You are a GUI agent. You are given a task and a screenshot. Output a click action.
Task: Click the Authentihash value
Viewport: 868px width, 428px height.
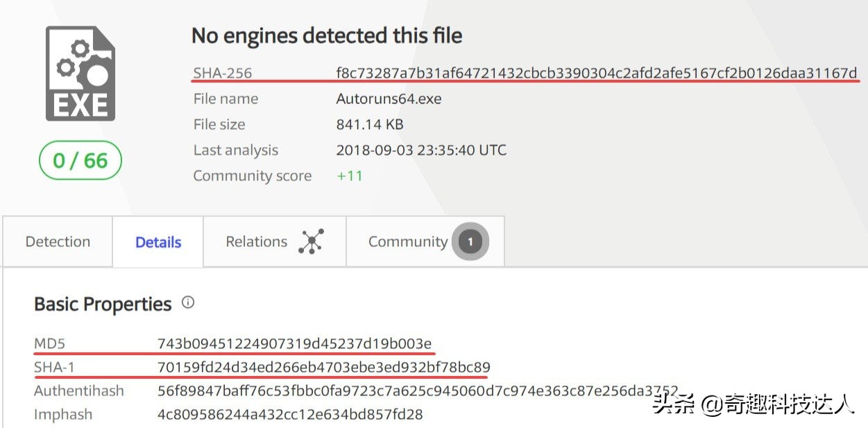point(418,391)
